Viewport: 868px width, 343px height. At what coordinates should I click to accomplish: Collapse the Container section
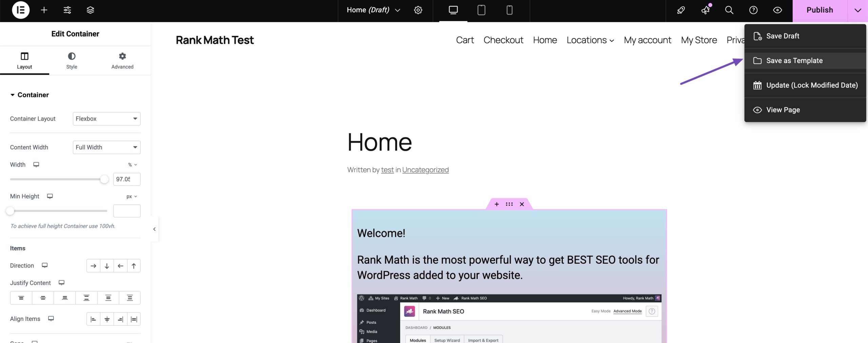pyautogui.click(x=29, y=95)
